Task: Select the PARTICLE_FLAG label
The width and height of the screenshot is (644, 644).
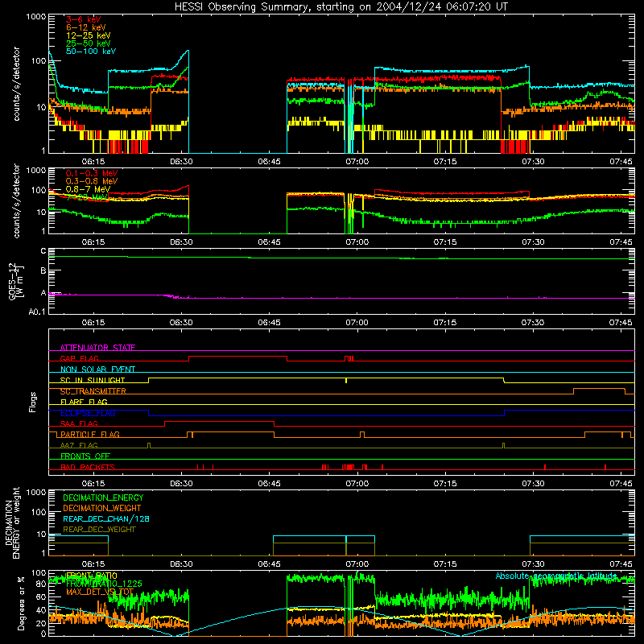Action: point(90,435)
